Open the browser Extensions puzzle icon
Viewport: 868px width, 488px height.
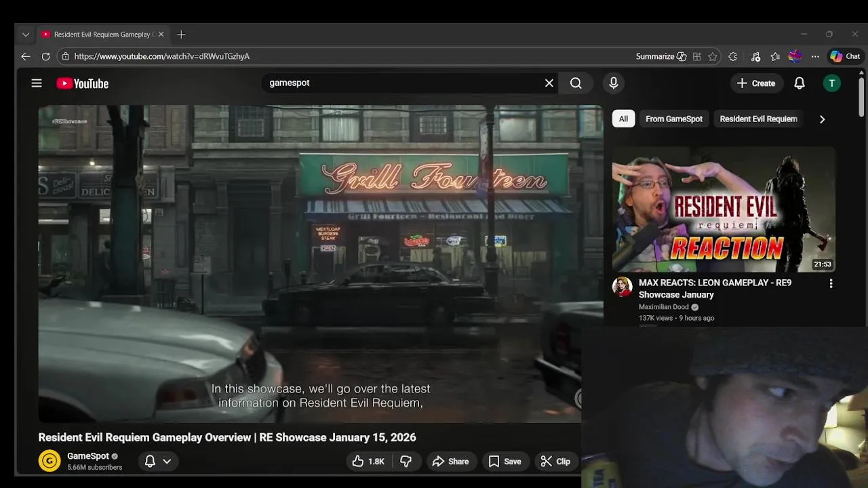point(732,56)
